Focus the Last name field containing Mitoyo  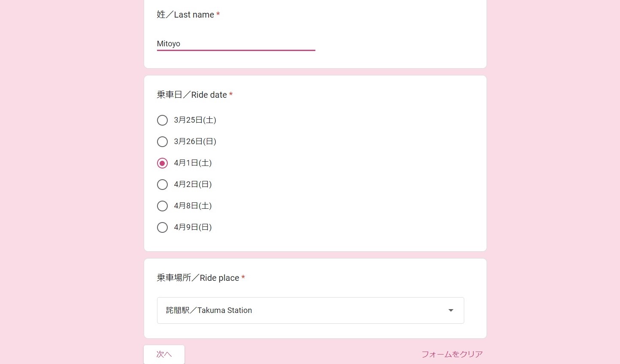click(236, 44)
